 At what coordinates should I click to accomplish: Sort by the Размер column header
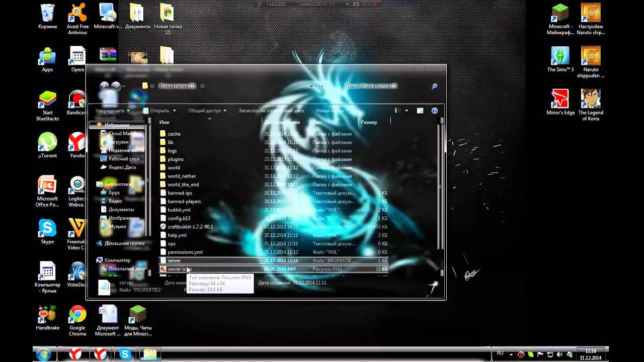[374, 122]
